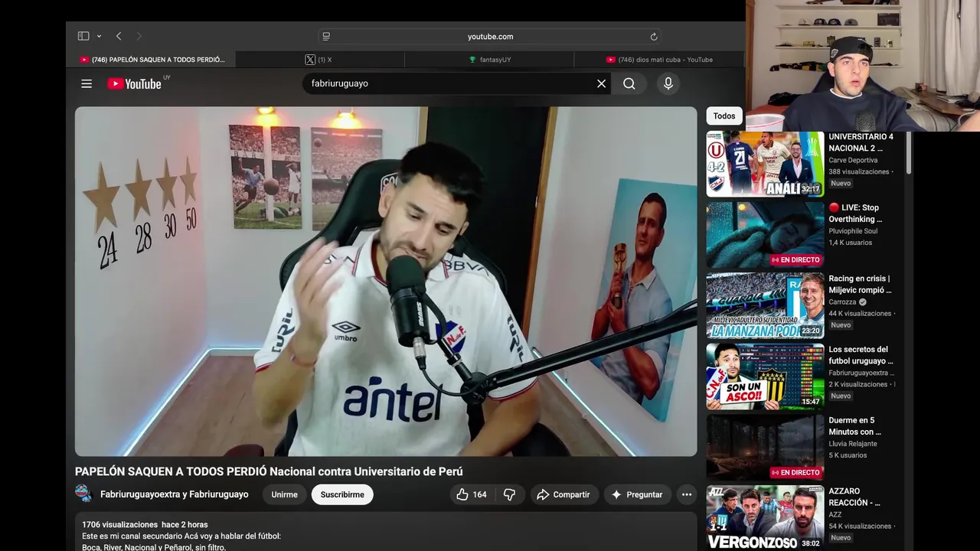The height and width of the screenshot is (551, 980).
Task: Click the Duerme en 5 Minutos title
Action: pyautogui.click(x=854, y=426)
